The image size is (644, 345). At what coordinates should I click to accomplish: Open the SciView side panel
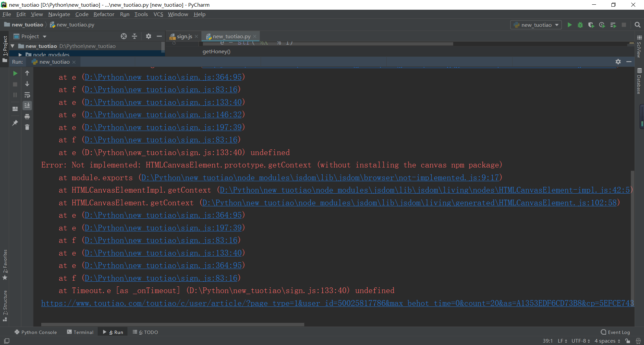(639, 46)
